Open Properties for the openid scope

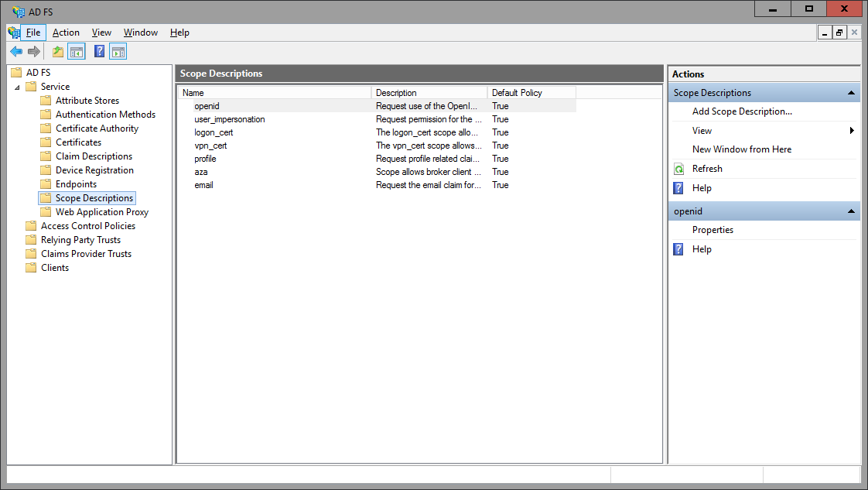[713, 229]
